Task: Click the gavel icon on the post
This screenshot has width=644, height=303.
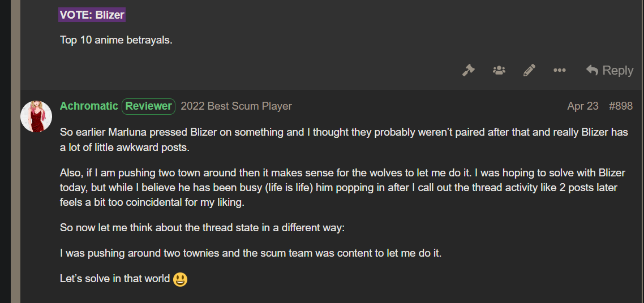Action: tap(468, 71)
